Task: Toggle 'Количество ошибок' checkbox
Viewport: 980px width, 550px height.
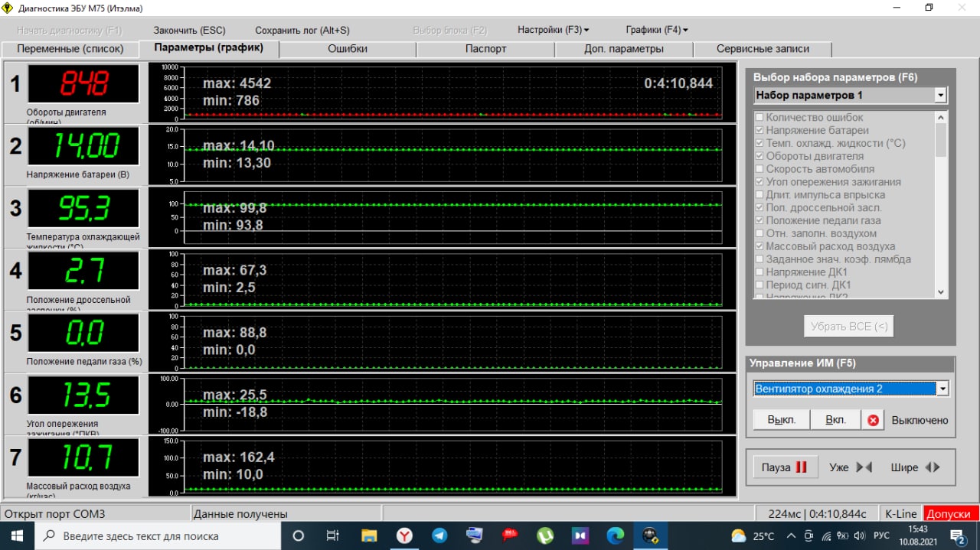Action: [x=759, y=118]
